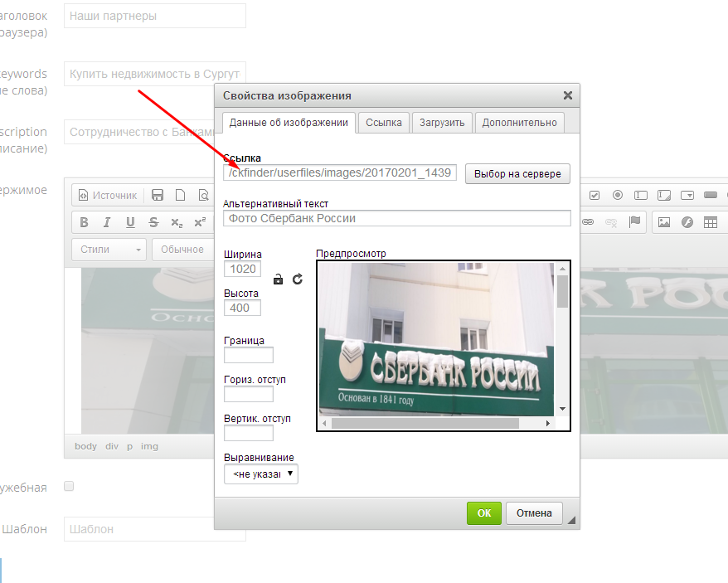The image size is (728, 583).
Task: Select the img element path item
Action: 149,446
